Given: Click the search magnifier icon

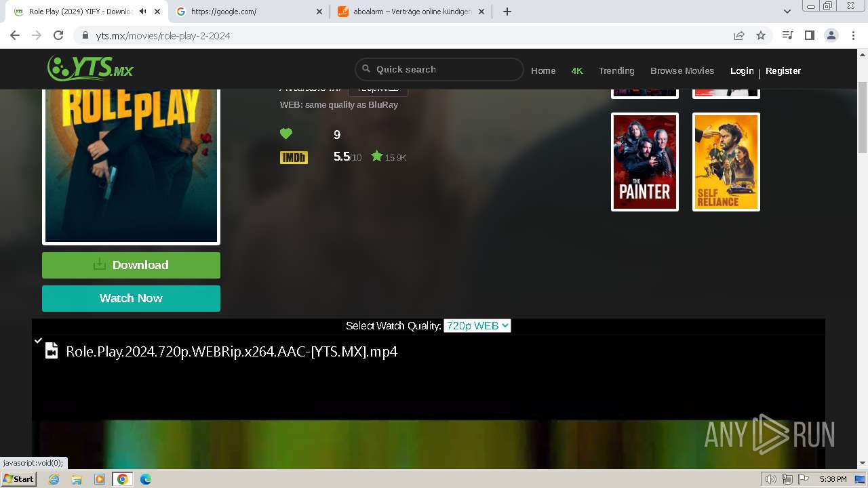Looking at the screenshot, I should [x=366, y=69].
